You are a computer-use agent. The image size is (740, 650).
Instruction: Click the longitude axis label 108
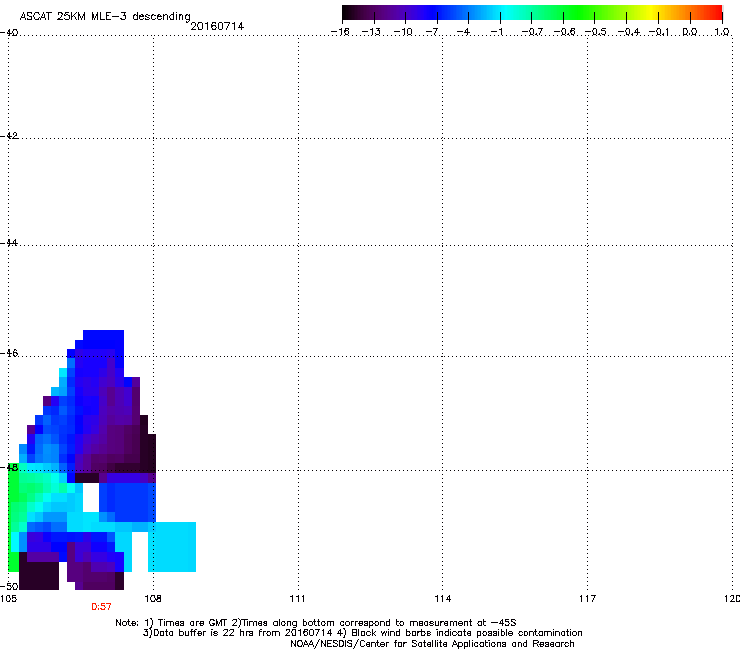pyautogui.click(x=153, y=599)
